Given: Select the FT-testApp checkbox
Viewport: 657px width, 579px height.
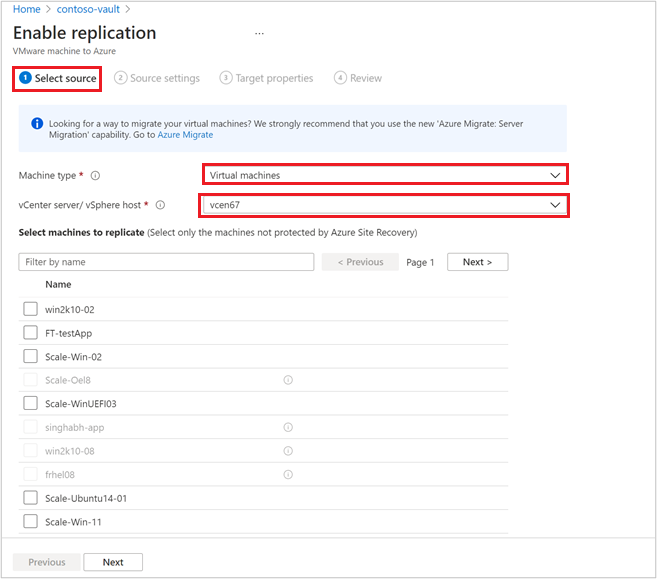Looking at the screenshot, I should pyautogui.click(x=30, y=333).
